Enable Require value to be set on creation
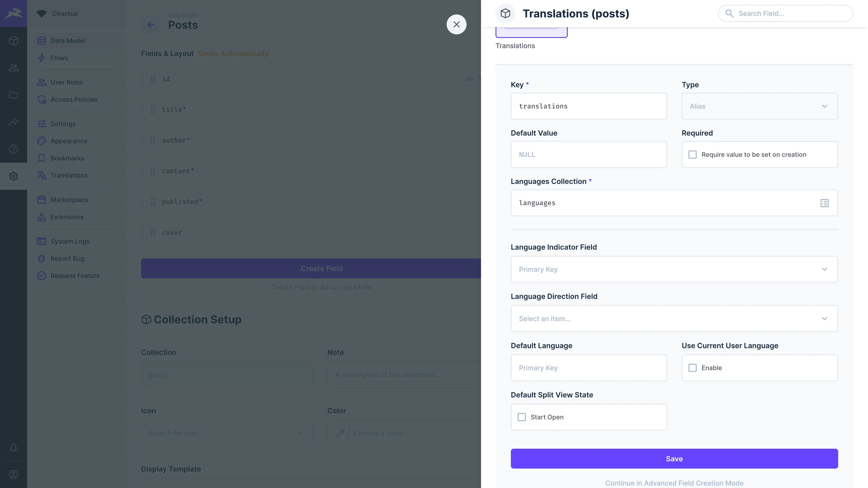This screenshot has height=488, width=868. pyautogui.click(x=693, y=154)
